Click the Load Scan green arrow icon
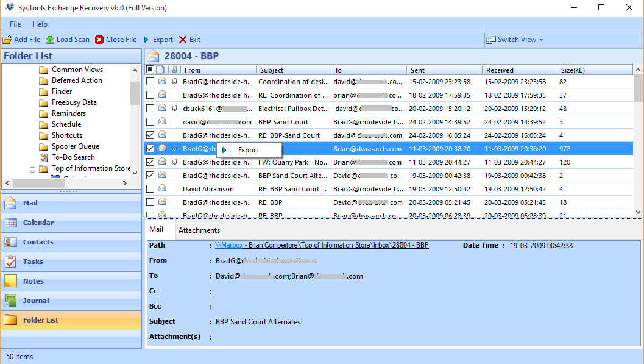This screenshot has height=364, width=644. [50, 40]
